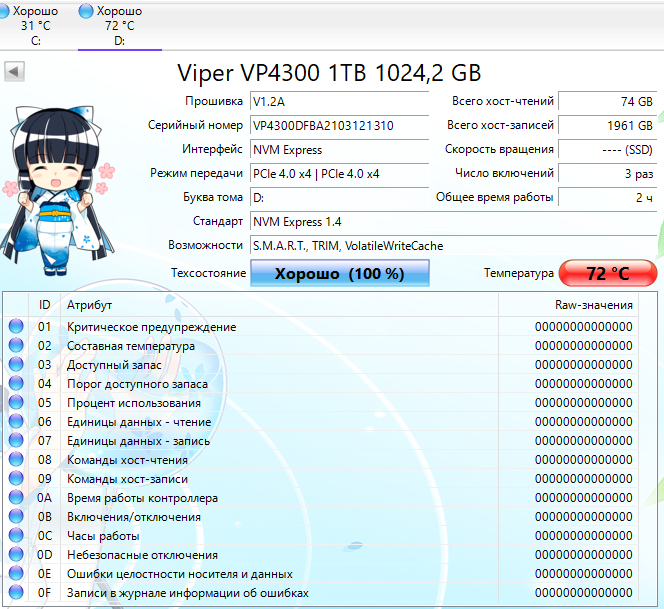Select the Ошибки целостности носителя и данных row
Viewport: 664px width, 609px height.
(x=321, y=574)
